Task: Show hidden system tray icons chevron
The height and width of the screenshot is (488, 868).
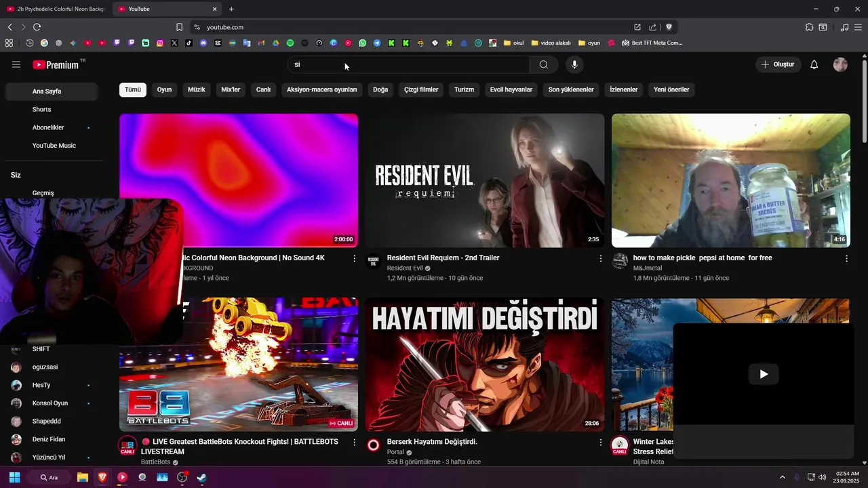Action: 782,477
